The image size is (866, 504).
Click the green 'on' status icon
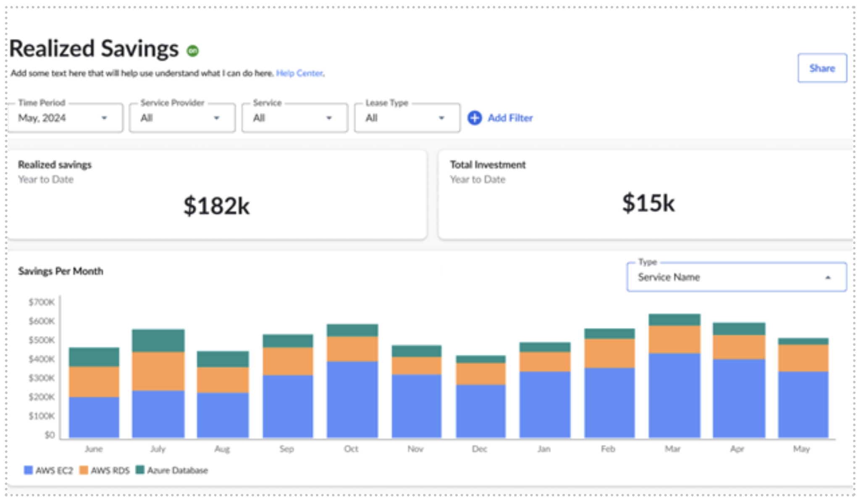[193, 51]
